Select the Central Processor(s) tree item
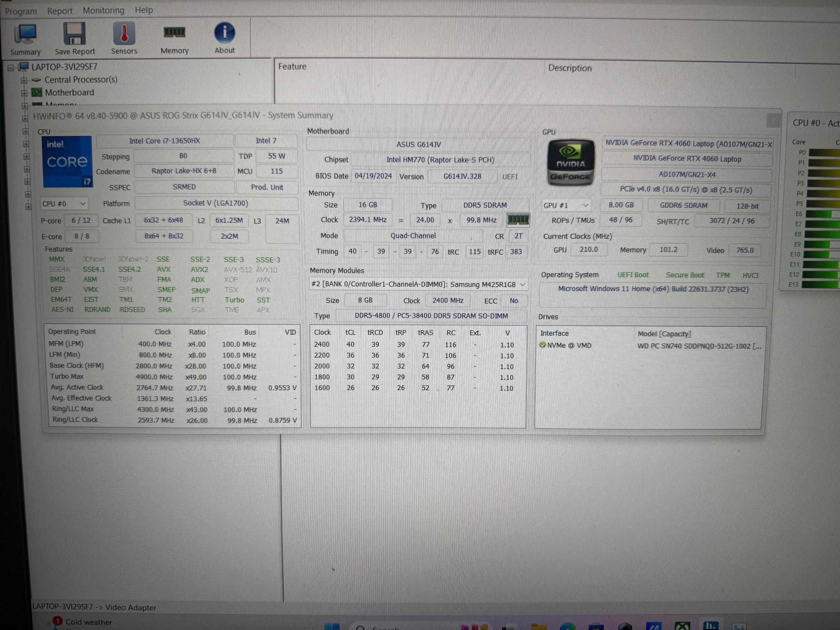This screenshot has width=840, height=630. 81,80
